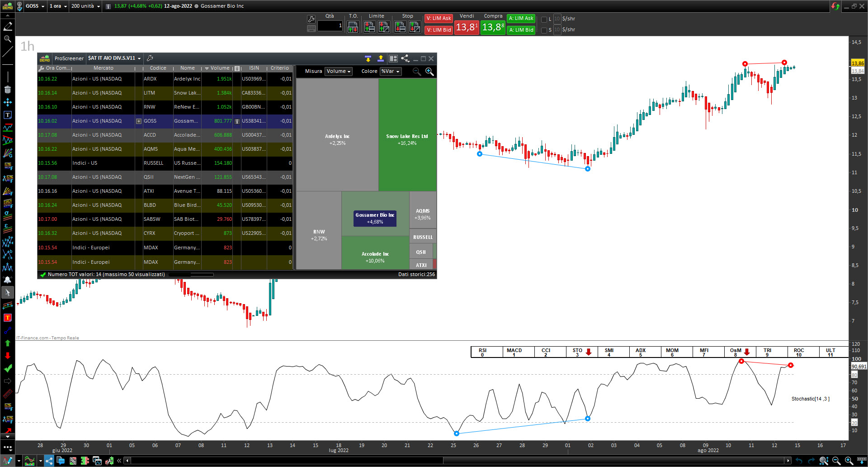Expand more left-toolbar tools with down arrow
The image size is (868, 467).
click(8, 437)
